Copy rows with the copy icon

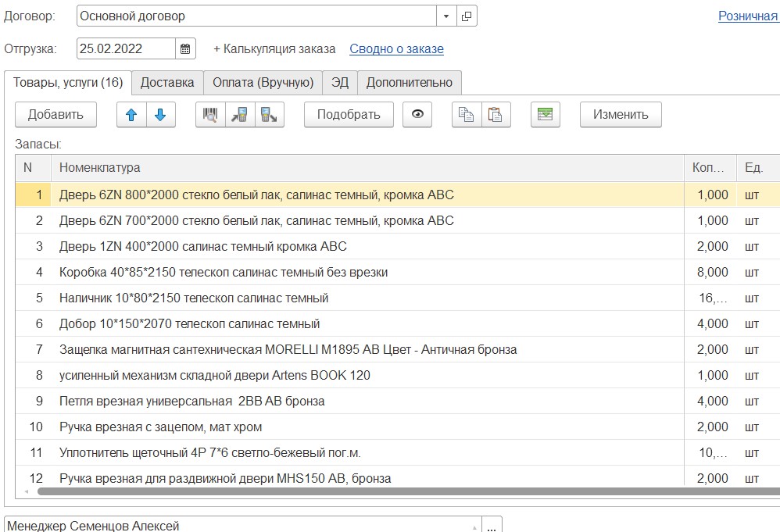point(467,115)
